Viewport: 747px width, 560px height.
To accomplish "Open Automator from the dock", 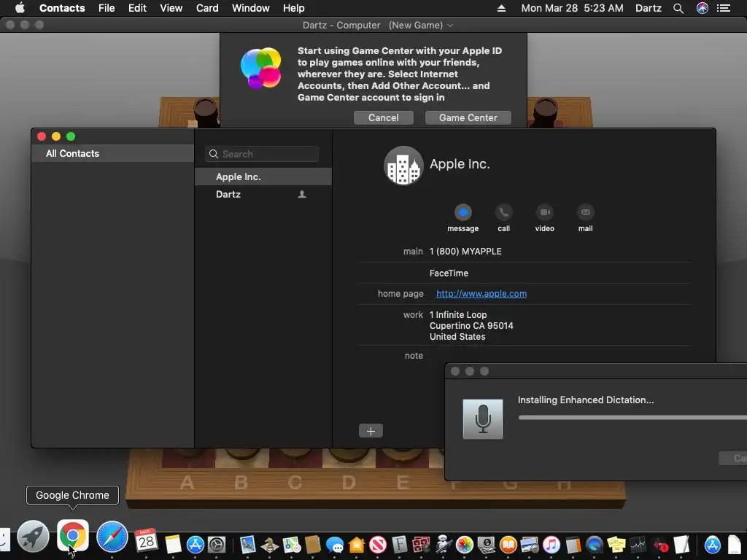I will pyautogui.click(x=444, y=544).
